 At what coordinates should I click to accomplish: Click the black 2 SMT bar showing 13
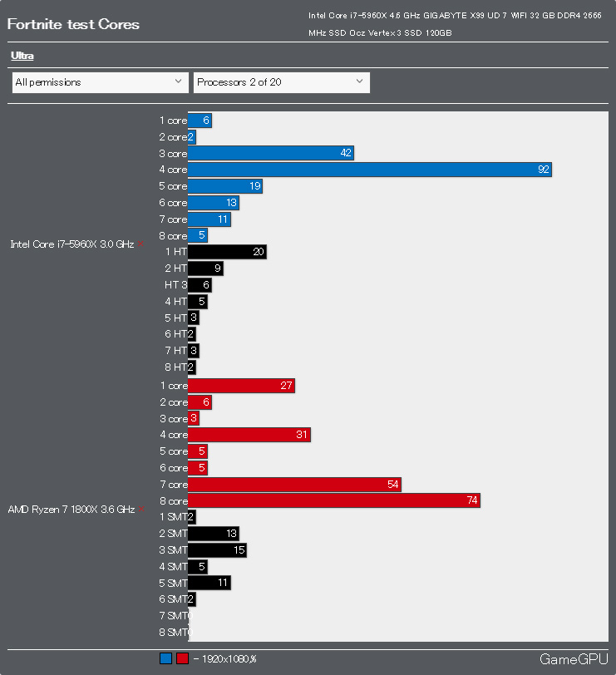coord(214,534)
